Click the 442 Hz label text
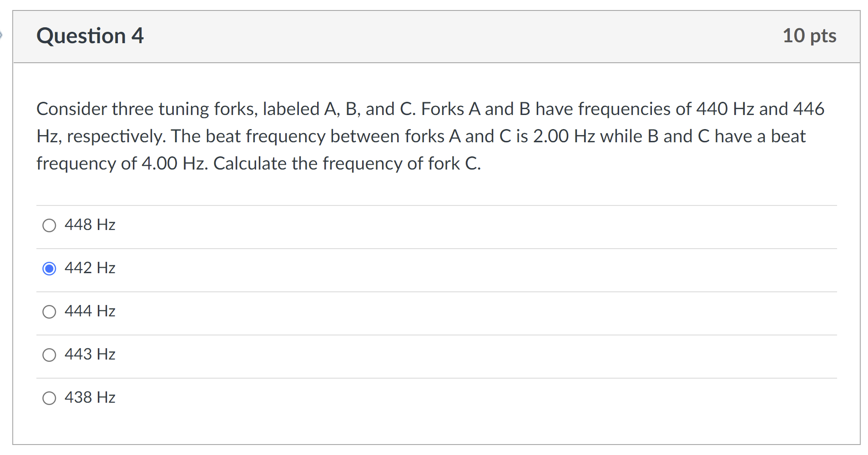Viewport: 868px width, 455px height. pyautogui.click(x=90, y=268)
